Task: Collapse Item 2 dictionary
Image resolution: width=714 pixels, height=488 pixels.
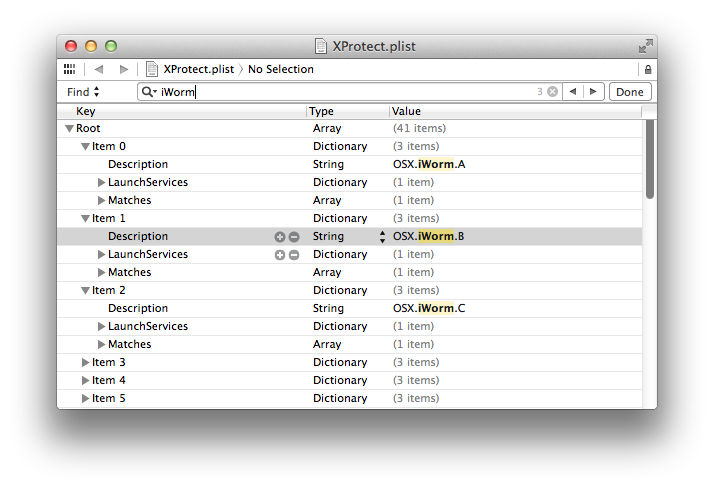Action: pyautogui.click(x=85, y=290)
